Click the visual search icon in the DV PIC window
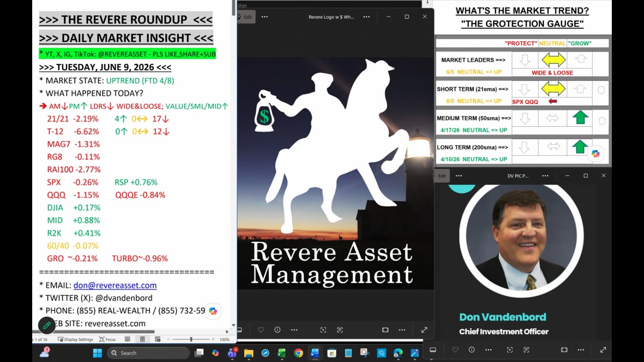This screenshot has height=362, width=644. coord(510,349)
